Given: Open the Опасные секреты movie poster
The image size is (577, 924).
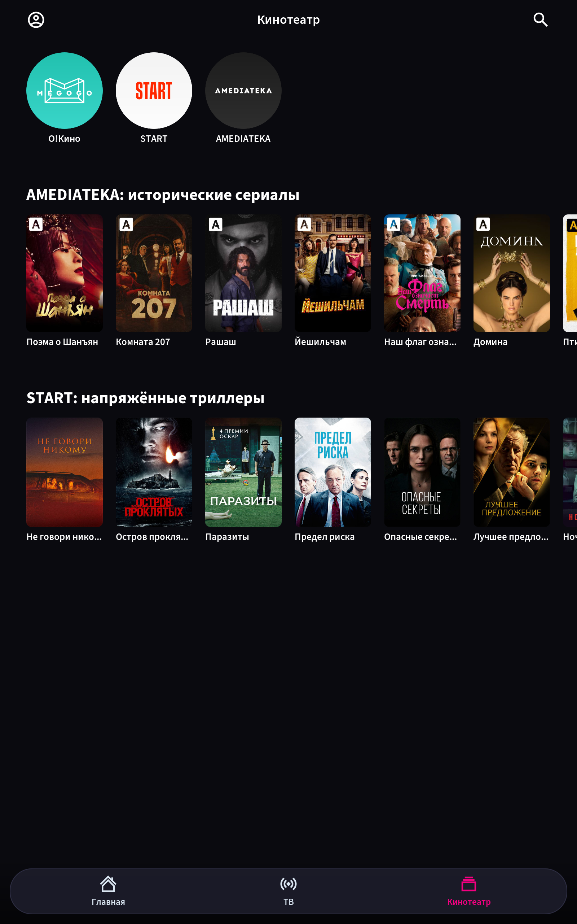Looking at the screenshot, I should tap(422, 472).
